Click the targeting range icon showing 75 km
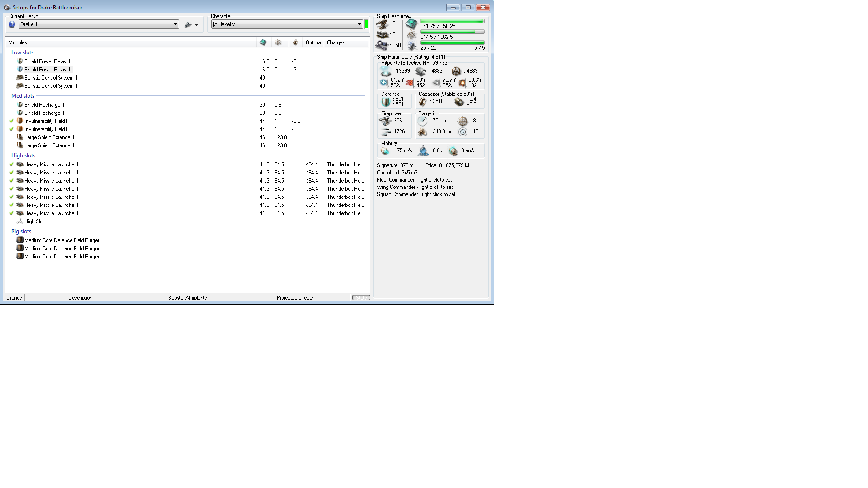This screenshot has width=868, height=488. [422, 121]
